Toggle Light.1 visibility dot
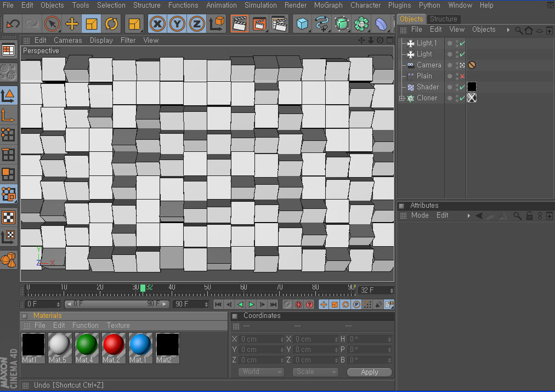Viewport: 555px width, 392px height. (450, 43)
